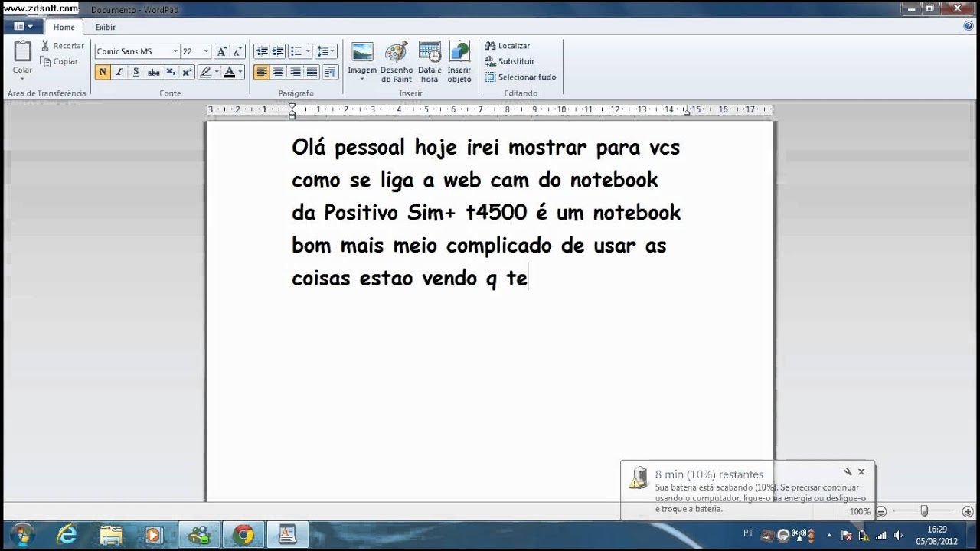The height and width of the screenshot is (551, 980).
Task: Click the Action Center flag icon
Action: tap(848, 535)
